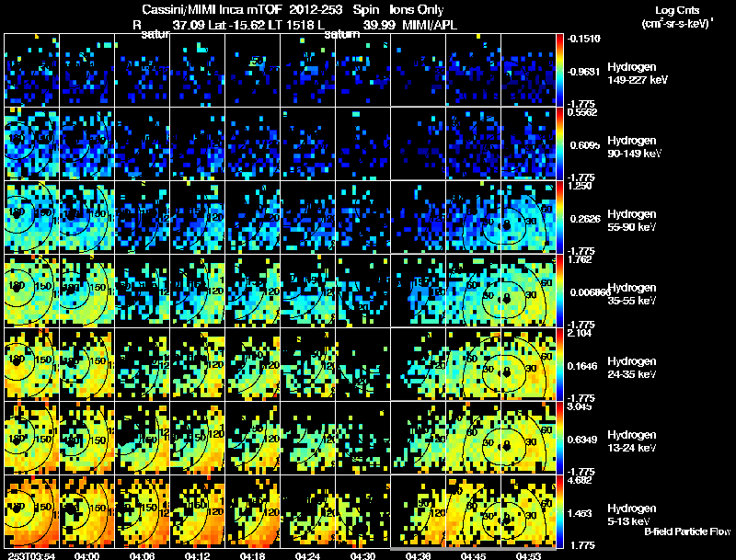Click the colorbar value '0.2626'

tap(584, 219)
